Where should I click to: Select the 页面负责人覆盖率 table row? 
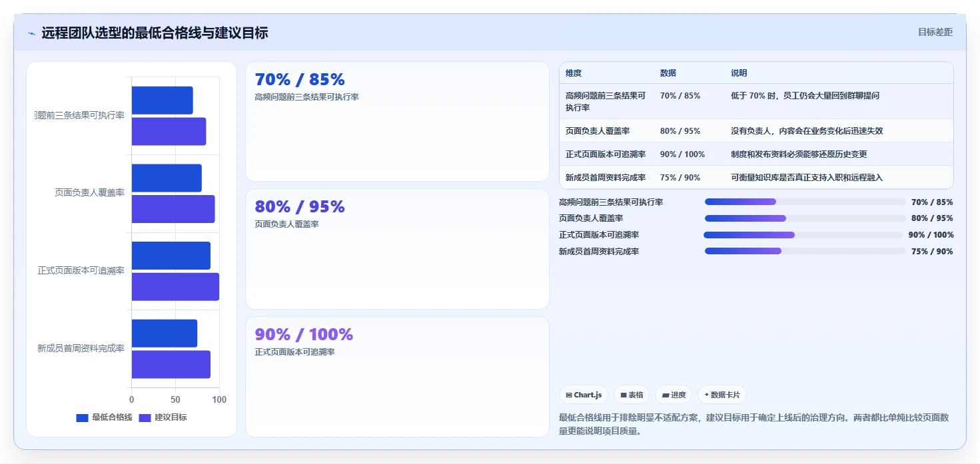(x=757, y=131)
